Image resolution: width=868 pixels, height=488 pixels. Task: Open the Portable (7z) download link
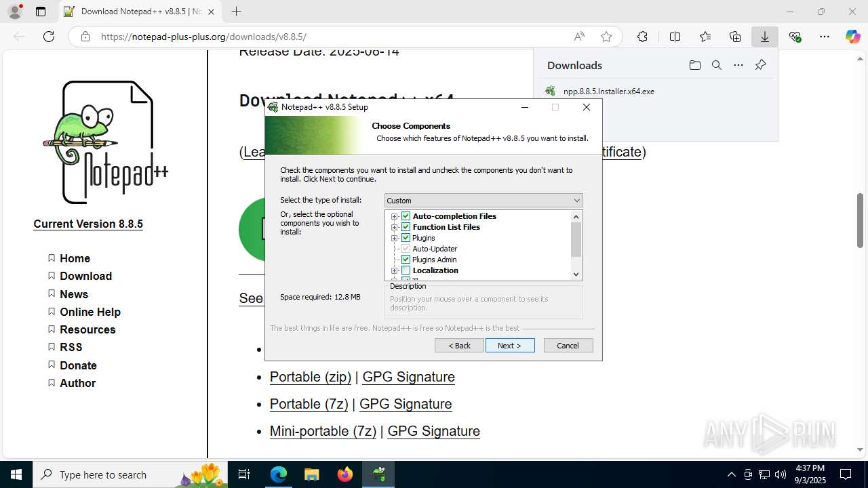tap(309, 404)
